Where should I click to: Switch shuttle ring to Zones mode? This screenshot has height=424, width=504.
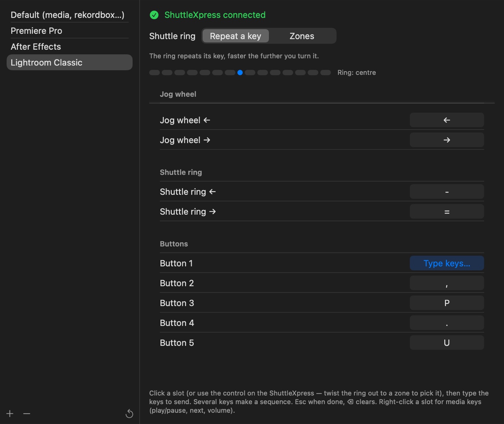click(x=302, y=36)
